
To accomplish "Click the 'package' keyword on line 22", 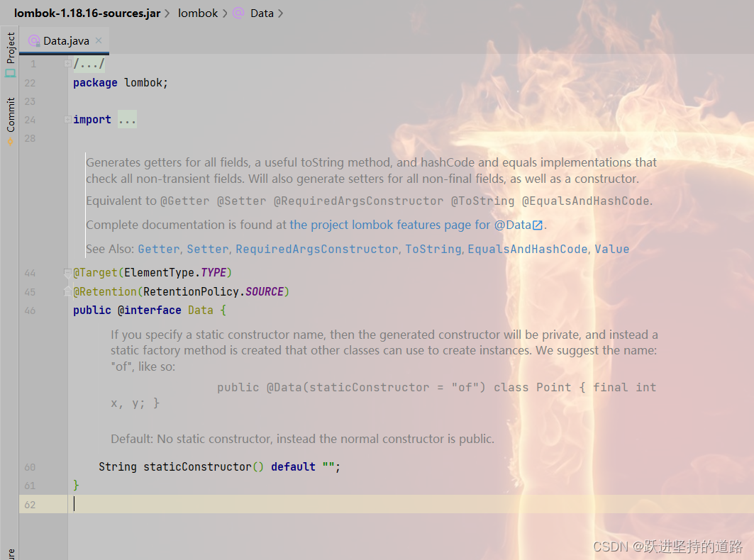I will click(95, 83).
